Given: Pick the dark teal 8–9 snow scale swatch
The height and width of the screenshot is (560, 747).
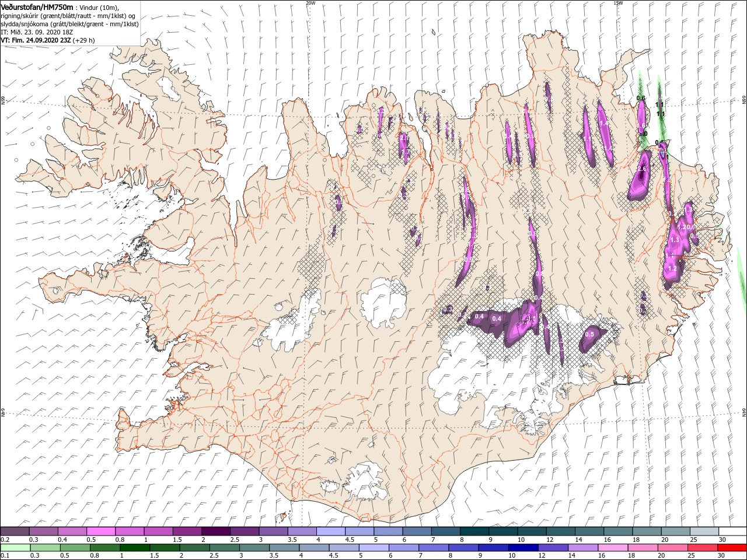Looking at the screenshot, I should [x=474, y=531].
